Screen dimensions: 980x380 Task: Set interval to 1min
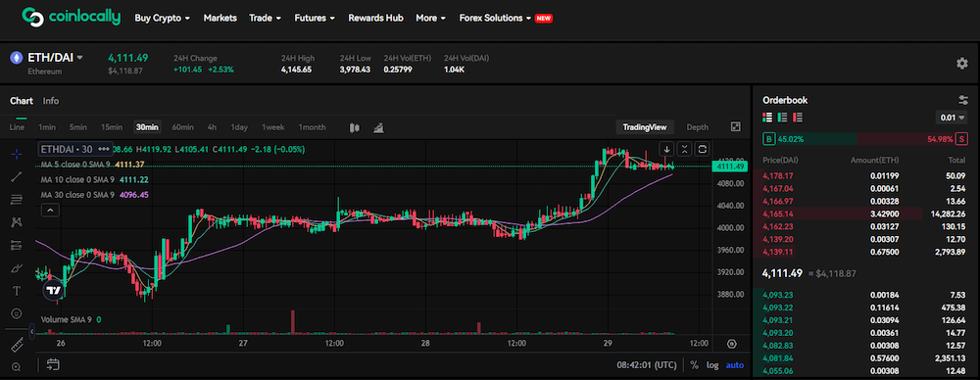pos(47,127)
